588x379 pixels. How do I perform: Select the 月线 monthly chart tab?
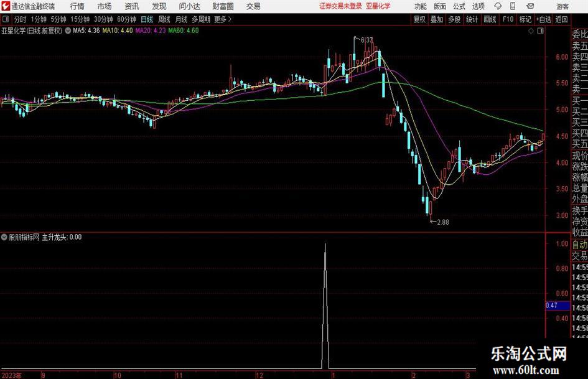182,19
